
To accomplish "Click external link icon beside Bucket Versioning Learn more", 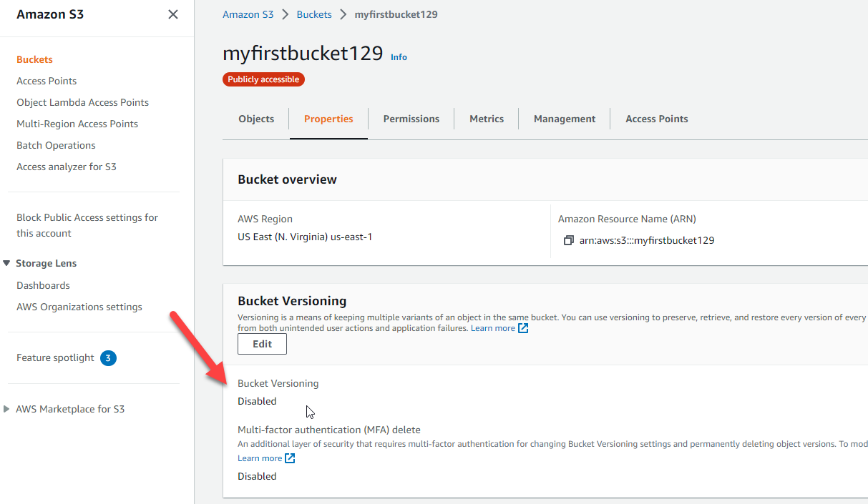I will [523, 328].
